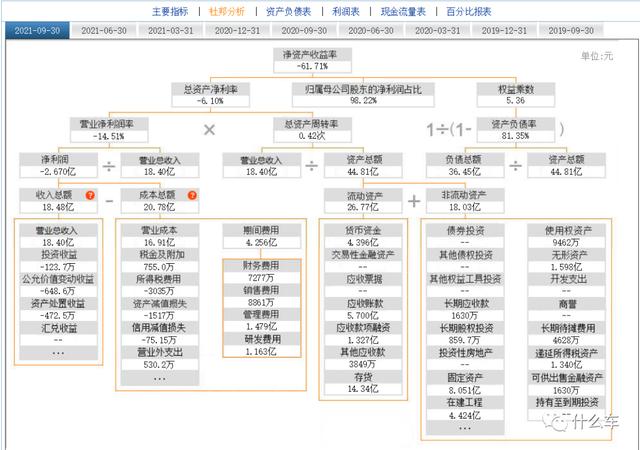Open the 资产负债表 link
Image resolution: width=640 pixels, height=450 pixels.
(x=288, y=11)
